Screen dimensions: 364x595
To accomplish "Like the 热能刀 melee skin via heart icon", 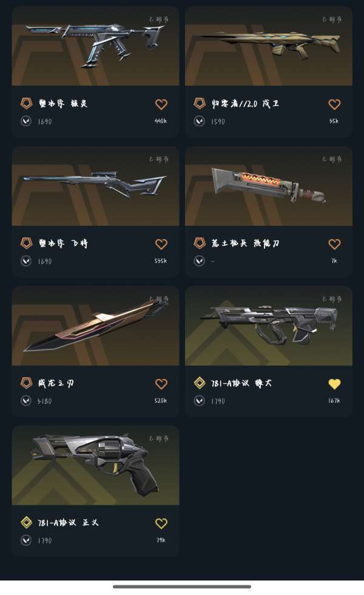I will [x=334, y=244].
